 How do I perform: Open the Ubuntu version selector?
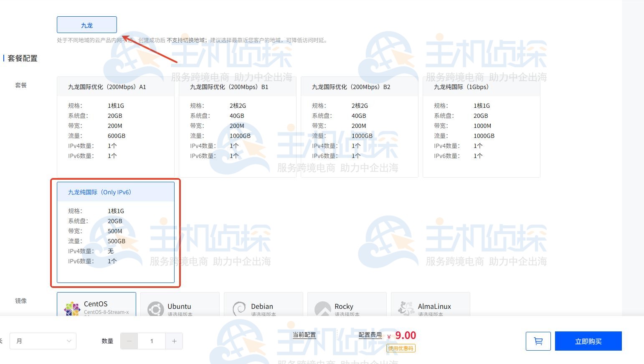(180, 314)
